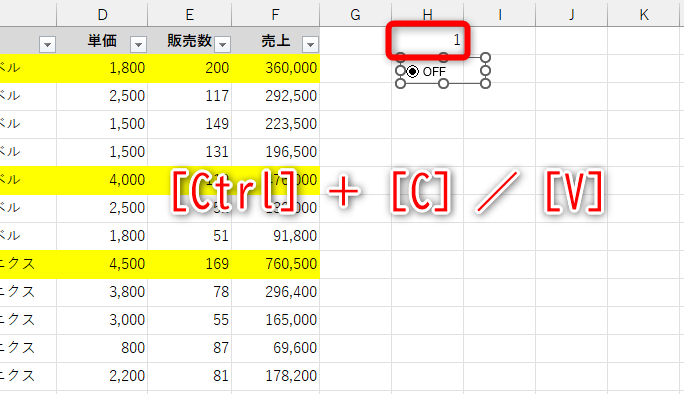The height and width of the screenshot is (394, 684).
Task: Click the 165,000 sales cell
Action: (x=276, y=320)
